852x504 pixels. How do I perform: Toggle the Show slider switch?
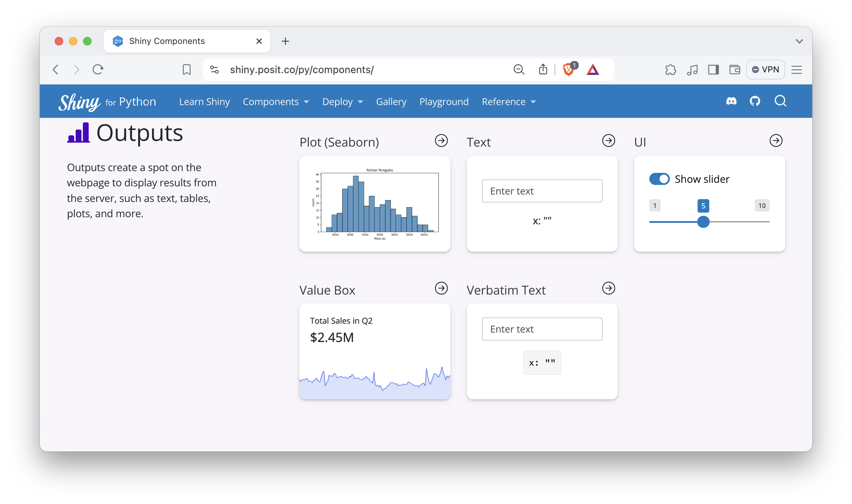pos(659,179)
